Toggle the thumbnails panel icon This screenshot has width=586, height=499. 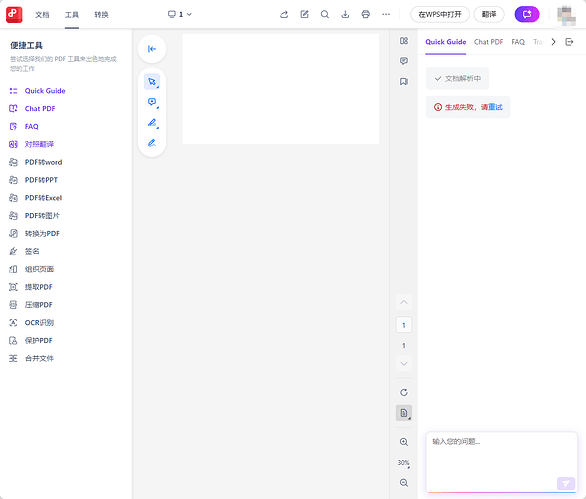tap(404, 41)
